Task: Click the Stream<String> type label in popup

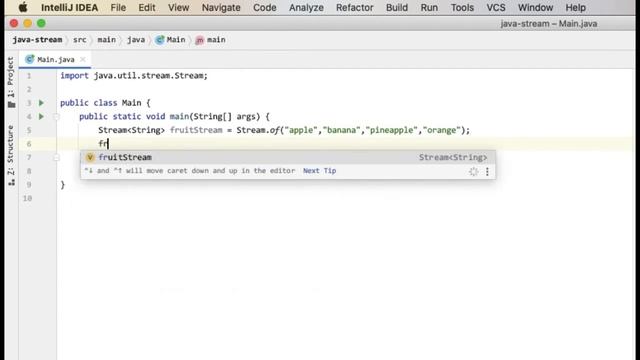Action: point(453,157)
